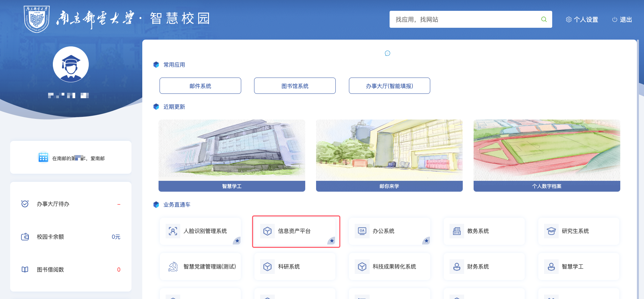Toggle favorite star on 信息资产平台
Screen dimensions: 644x299
tap(332, 241)
